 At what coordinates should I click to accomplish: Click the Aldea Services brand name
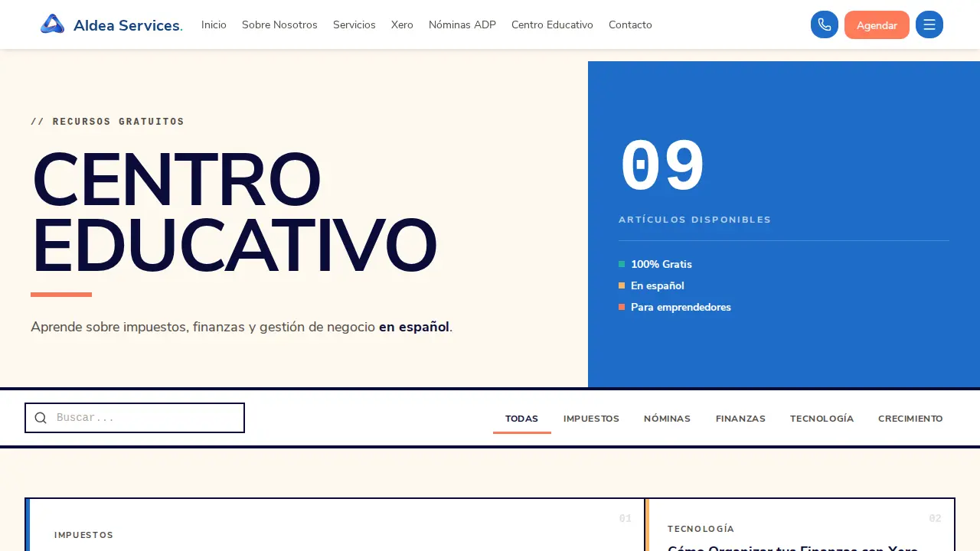(x=128, y=25)
